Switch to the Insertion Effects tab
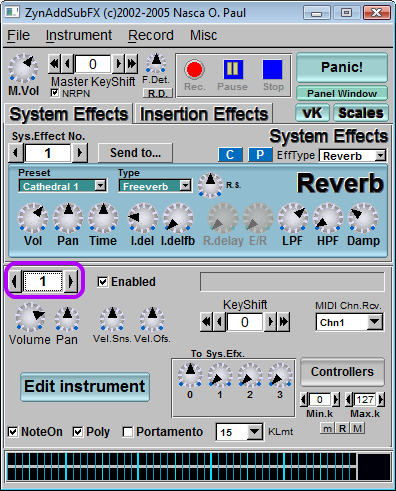The image size is (396, 491). pyautogui.click(x=204, y=114)
